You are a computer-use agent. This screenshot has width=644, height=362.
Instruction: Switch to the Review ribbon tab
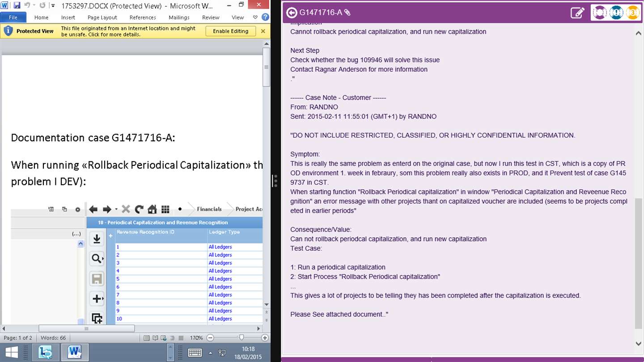pyautogui.click(x=211, y=17)
